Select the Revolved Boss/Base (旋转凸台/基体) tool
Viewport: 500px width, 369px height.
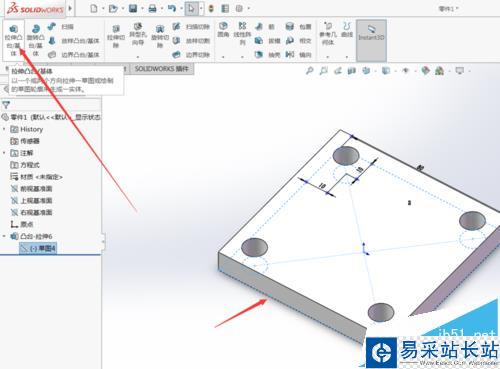(x=36, y=40)
